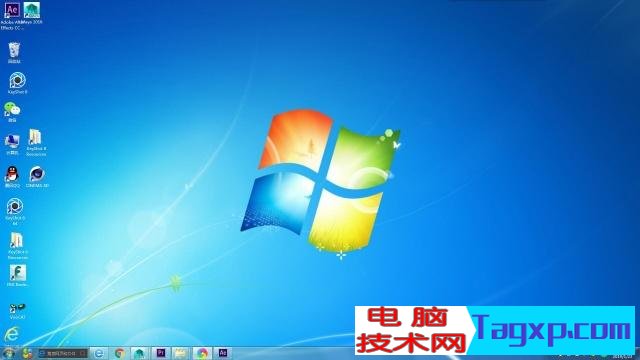Image resolution: width=640 pixels, height=360 pixels.
Task: Select the KeyShot 6 64 desktop shortcut
Action: [15, 207]
